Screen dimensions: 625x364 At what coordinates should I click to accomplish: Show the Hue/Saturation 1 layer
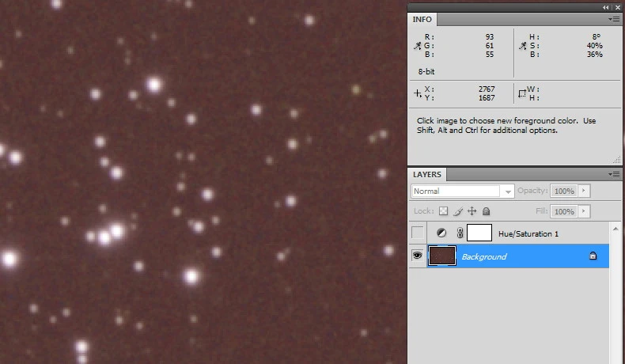tap(418, 233)
